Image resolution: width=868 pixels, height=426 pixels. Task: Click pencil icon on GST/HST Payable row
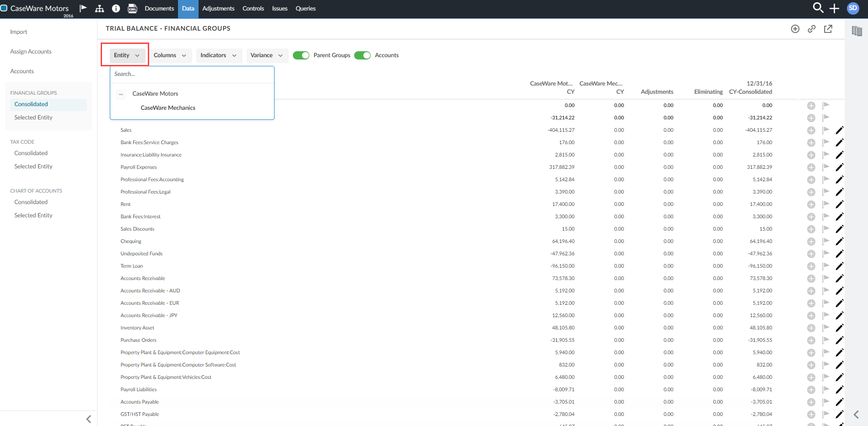pos(839,414)
